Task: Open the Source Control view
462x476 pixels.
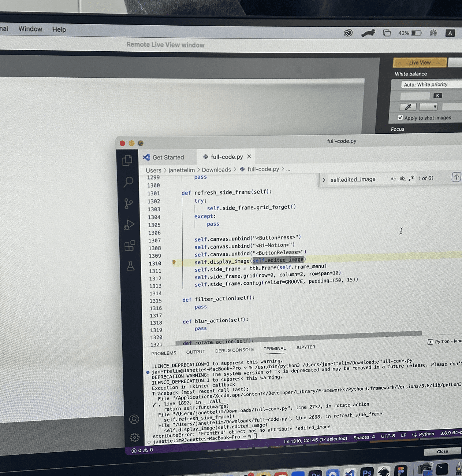Action: click(128, 204)
